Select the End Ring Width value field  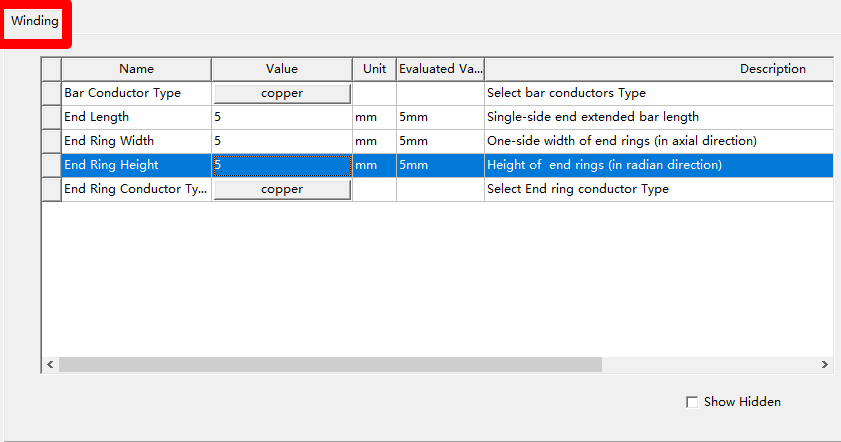pyautogui.click(x=281, y=141)
